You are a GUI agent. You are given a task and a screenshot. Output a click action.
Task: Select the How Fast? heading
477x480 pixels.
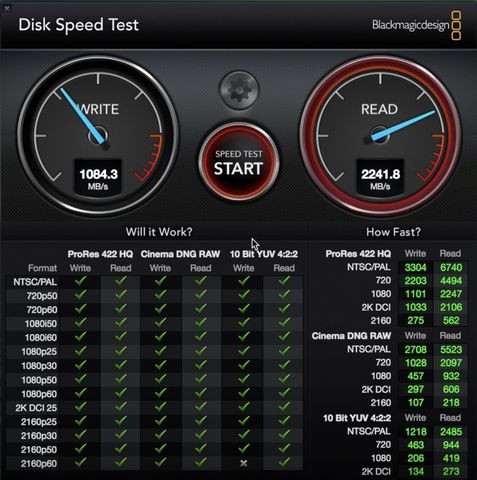coord(393,232)
